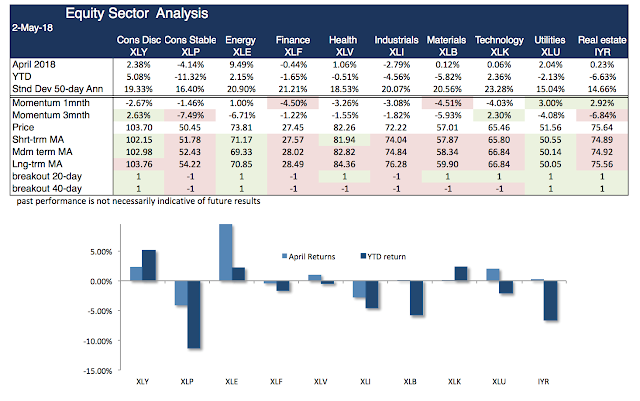Click the tall XLE April Returns chart bar
The height and width of the screenshot is (401, 640).
pyautogui.click(x=227, y=252)
